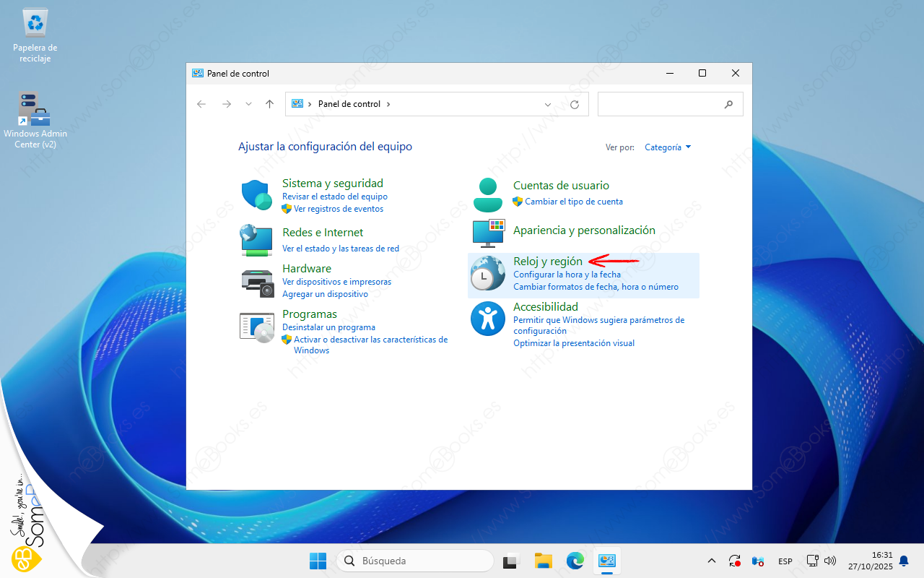Click the Accesibilidad icon
924x578 pixels.
click(488, 319)
